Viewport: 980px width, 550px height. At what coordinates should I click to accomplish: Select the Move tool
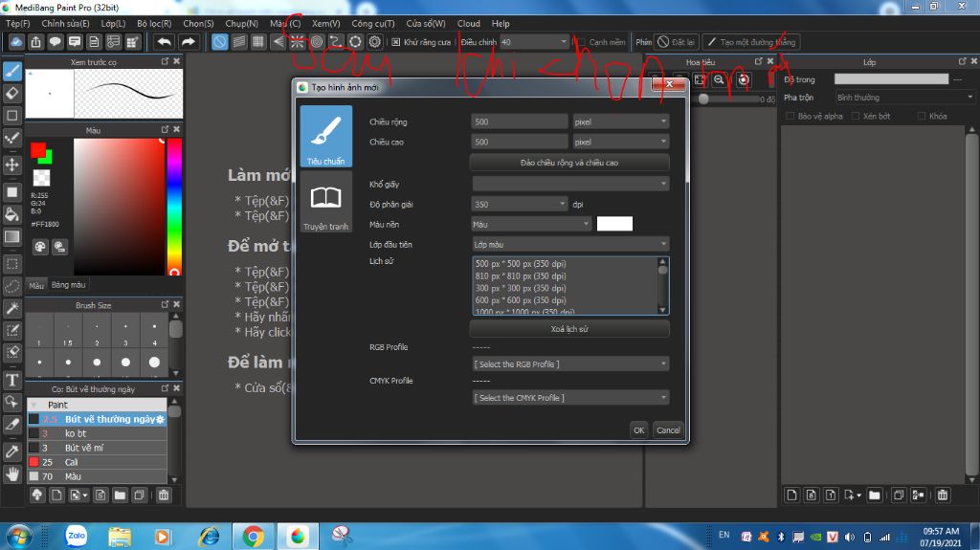coord(11,165)
